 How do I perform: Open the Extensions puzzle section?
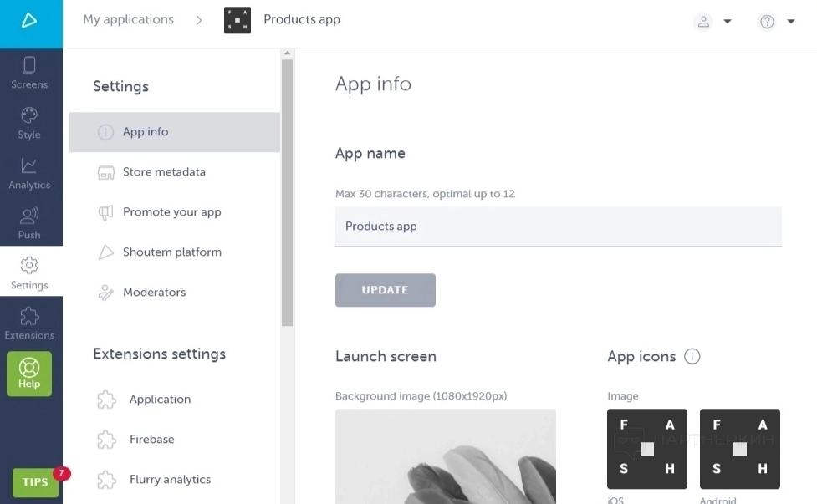coord(30,323)
